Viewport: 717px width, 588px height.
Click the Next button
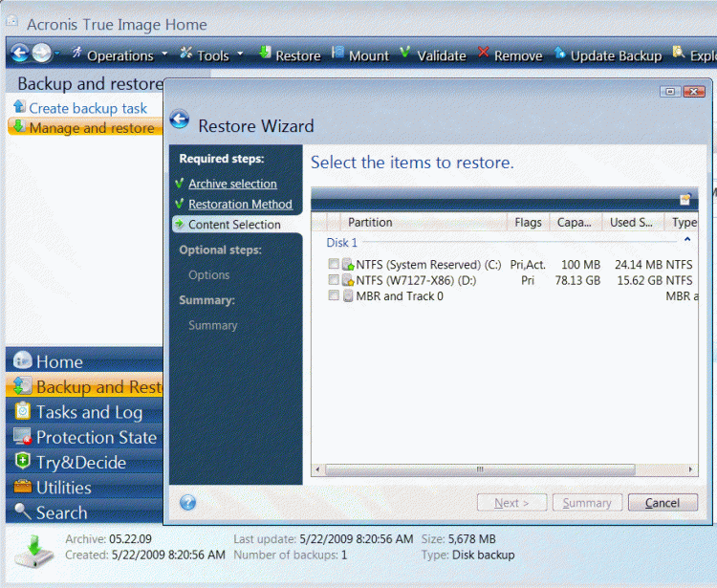[x=511, y=503]
